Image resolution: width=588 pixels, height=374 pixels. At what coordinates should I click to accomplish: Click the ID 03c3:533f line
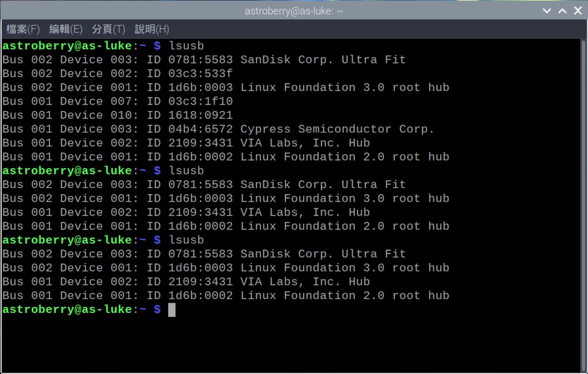[118, 73]
